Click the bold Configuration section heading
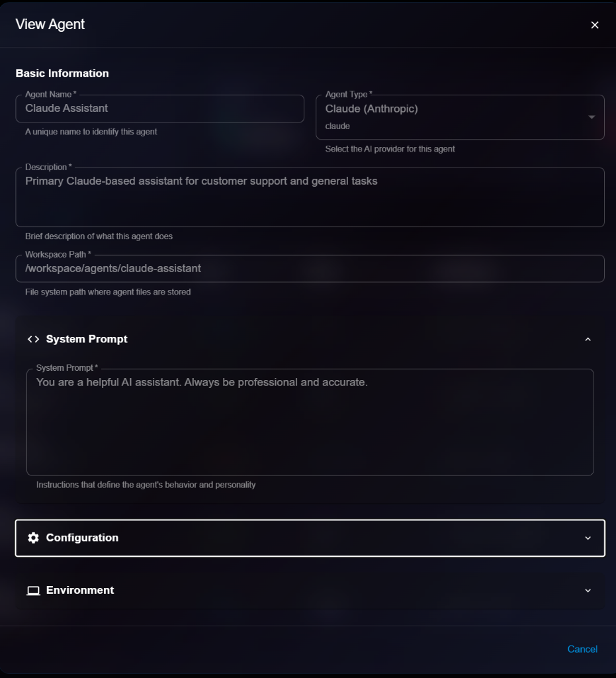 pos(82,538)
